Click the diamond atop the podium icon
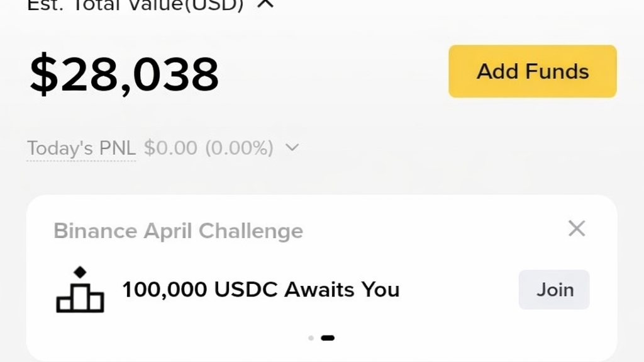 point(80,273)
